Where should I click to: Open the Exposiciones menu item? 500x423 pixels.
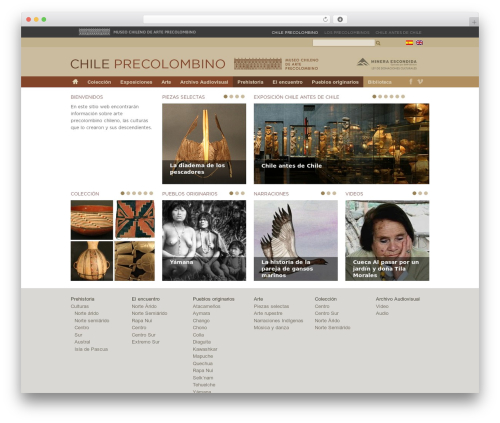pyautogui.click(x=136, y=82)
